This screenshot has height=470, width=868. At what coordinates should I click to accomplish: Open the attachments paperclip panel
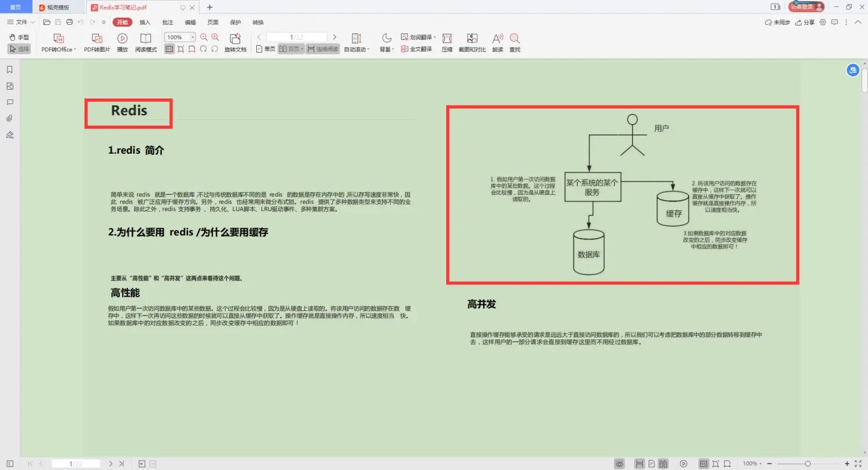[10, 119]
